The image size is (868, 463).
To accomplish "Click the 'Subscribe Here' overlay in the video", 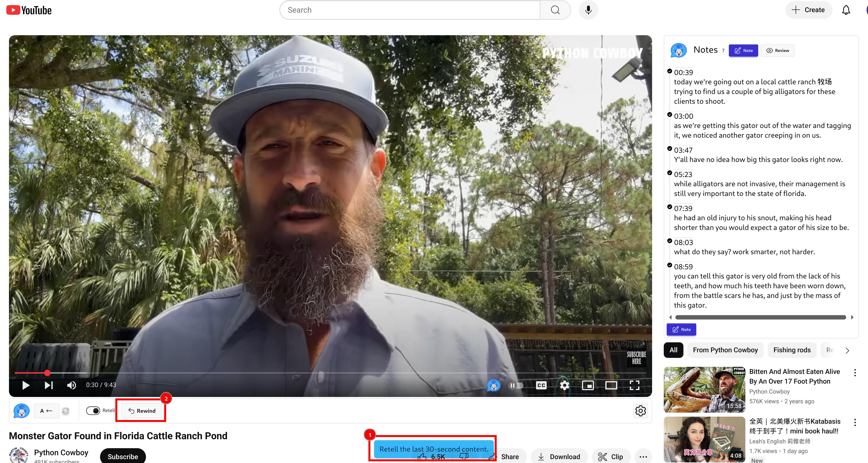I will [636, 358].
